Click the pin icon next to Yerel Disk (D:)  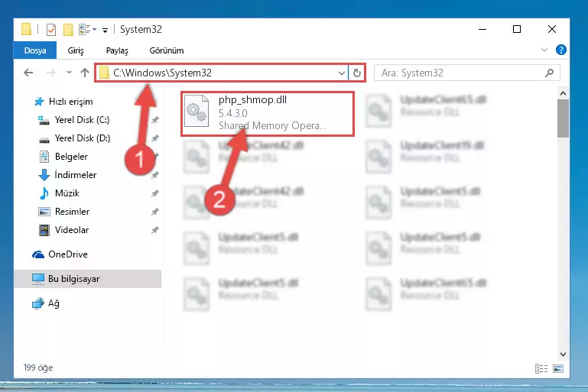click(x=155, y=138)
